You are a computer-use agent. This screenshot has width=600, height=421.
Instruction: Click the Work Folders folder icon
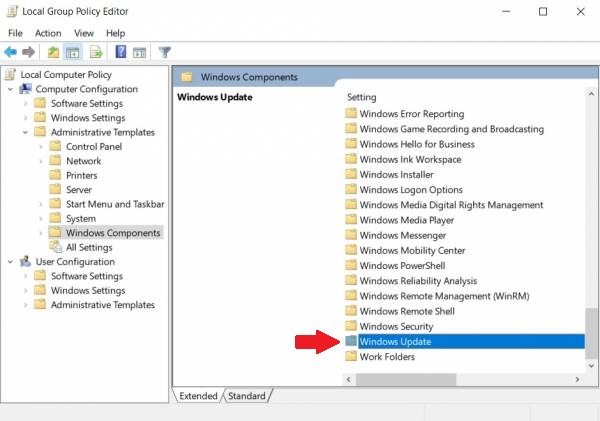click(351, 356)
